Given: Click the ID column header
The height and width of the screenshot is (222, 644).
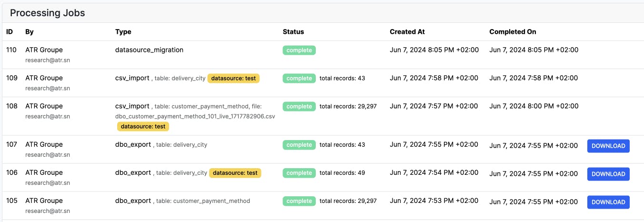Looking at the screenshot, I should click(x=10, y=32).
